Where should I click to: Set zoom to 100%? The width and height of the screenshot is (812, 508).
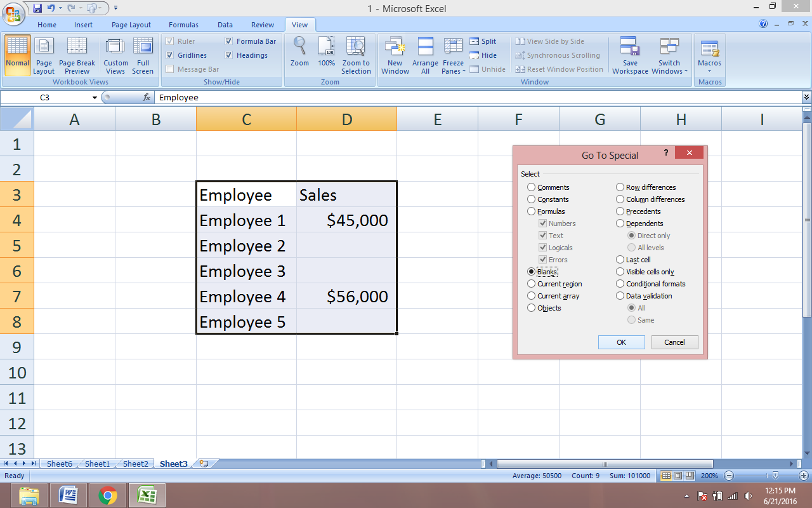click(326, 51)
